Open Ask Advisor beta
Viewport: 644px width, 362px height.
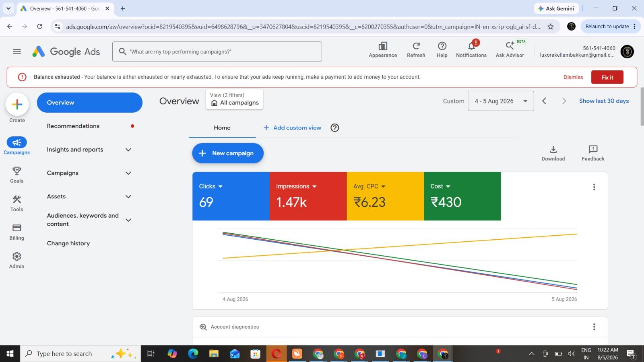(510, 50)
